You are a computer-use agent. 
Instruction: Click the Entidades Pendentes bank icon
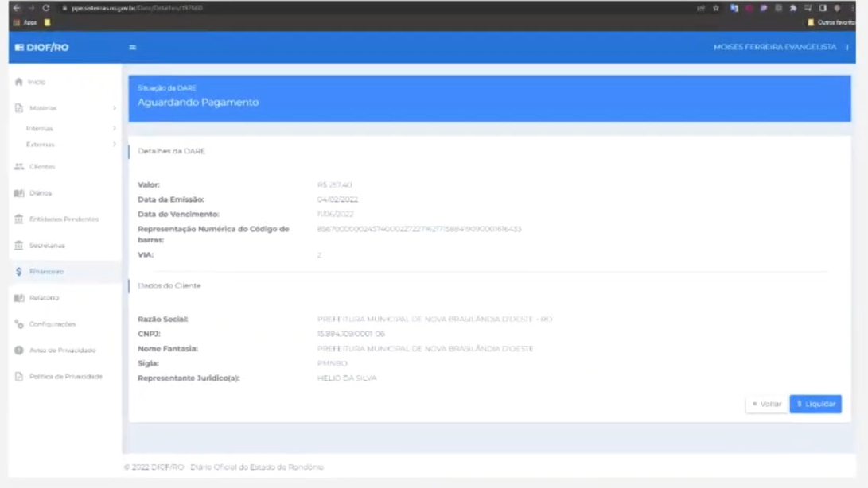pyautogui.click(x=19, y=219)
